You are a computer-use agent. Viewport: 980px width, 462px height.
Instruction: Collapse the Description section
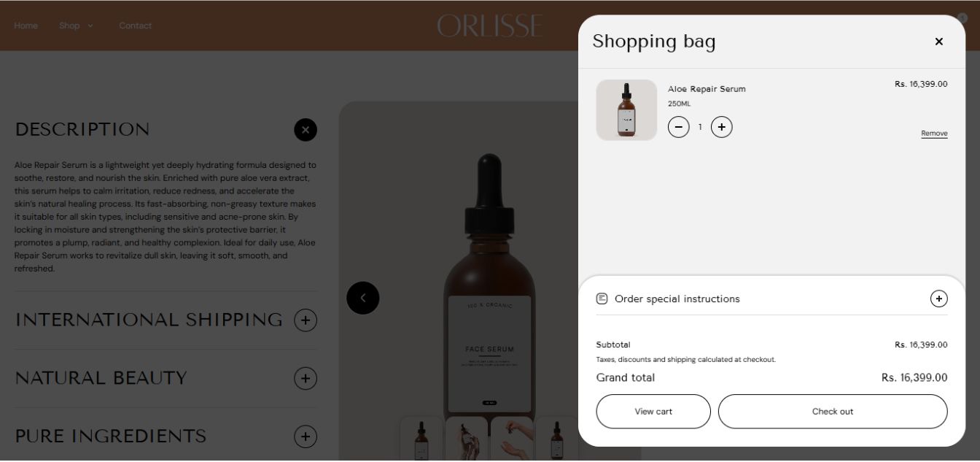coord(306,130)
